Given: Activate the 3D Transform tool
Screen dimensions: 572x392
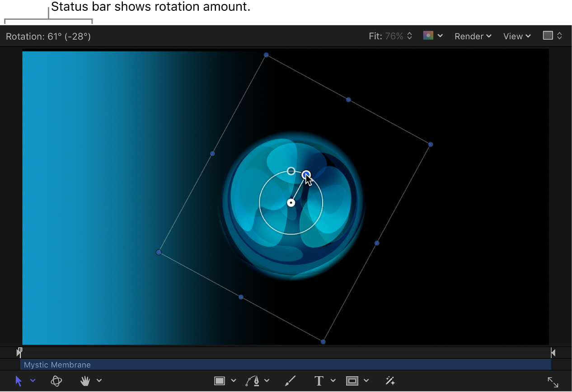Looking at the screenshot, I should (x=56, y=381).
